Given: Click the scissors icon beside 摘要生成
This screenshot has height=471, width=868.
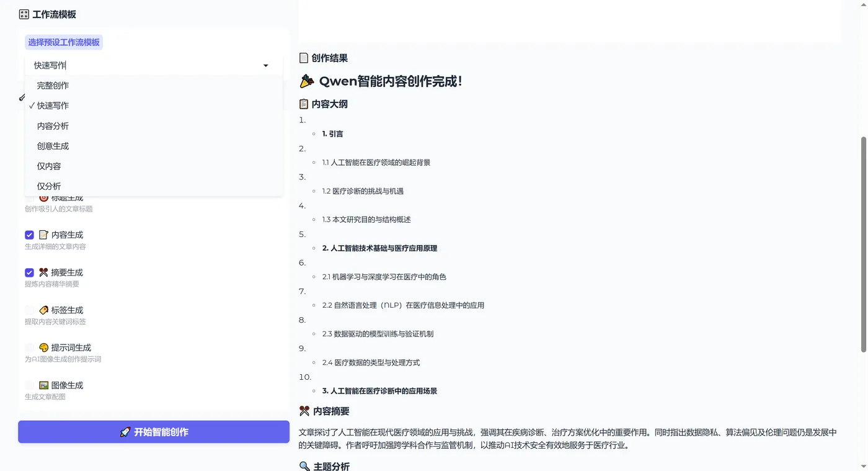Looking at the screenshot, I should click(43, 272).
